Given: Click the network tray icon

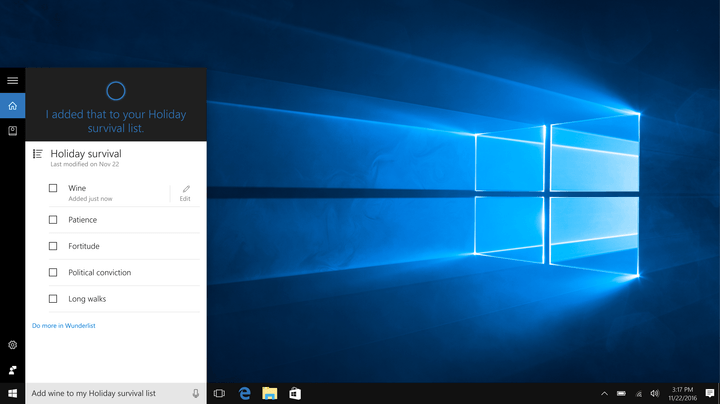Looking at the screenshot, I should 638,393.
